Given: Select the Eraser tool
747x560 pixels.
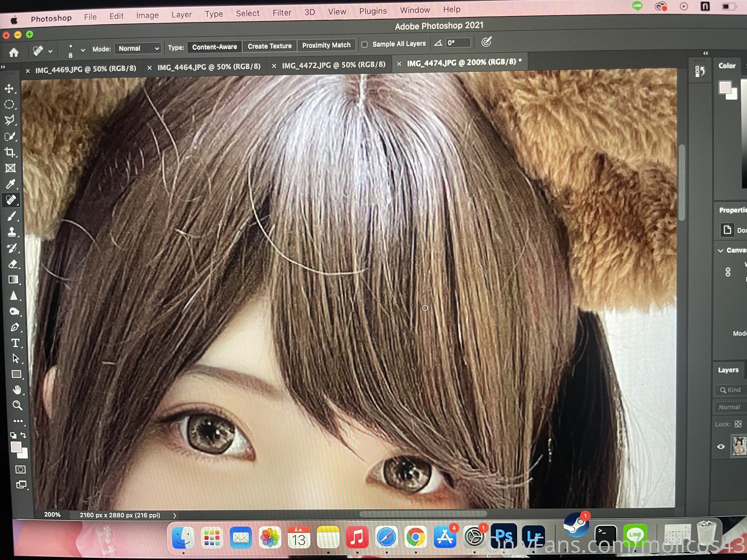Looking at the screenshot, I should coord(13,264).
